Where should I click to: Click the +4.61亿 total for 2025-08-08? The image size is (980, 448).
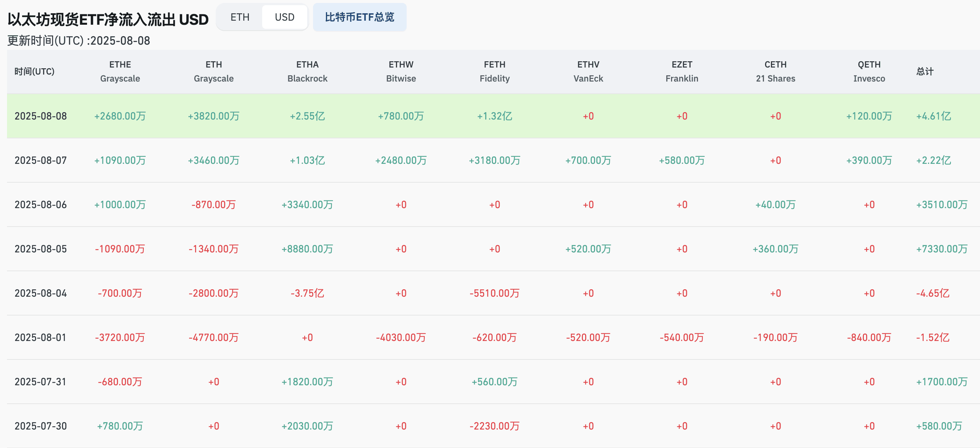click(x=933, y=116)
